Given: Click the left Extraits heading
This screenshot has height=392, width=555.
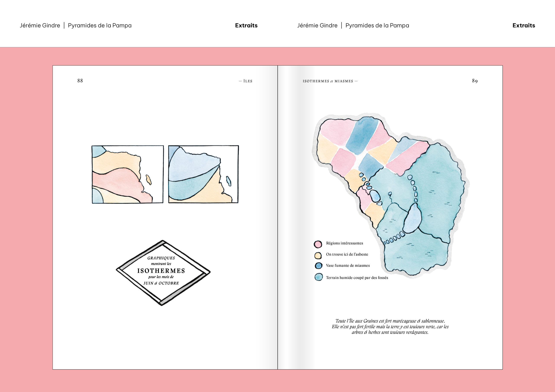Looking at the screenshot, I should pyautogui.click(x=246, y=25).
